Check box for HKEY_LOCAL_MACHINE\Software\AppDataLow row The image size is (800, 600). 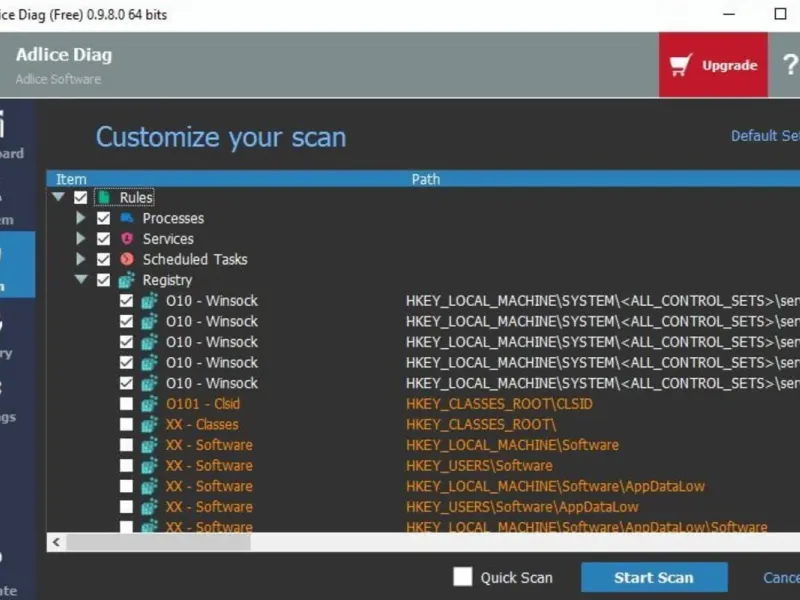click(126, 486)
